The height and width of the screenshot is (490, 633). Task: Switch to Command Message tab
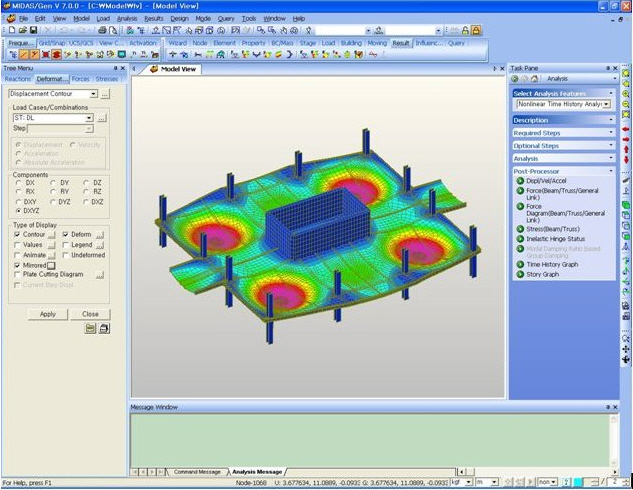point(197,471)
